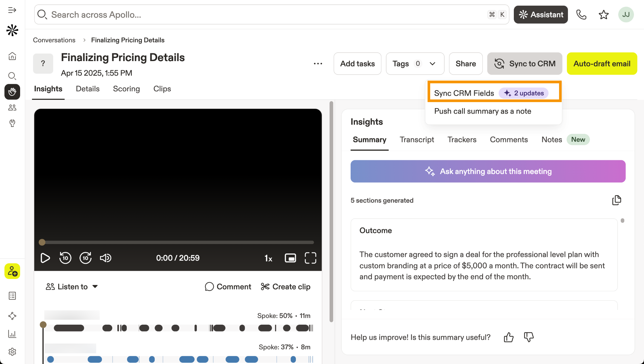Image resolution: width=644 pixels, height=364 pixels.
Task: Go to Conversations breadcrumb link
Action: tap(54, 40)
